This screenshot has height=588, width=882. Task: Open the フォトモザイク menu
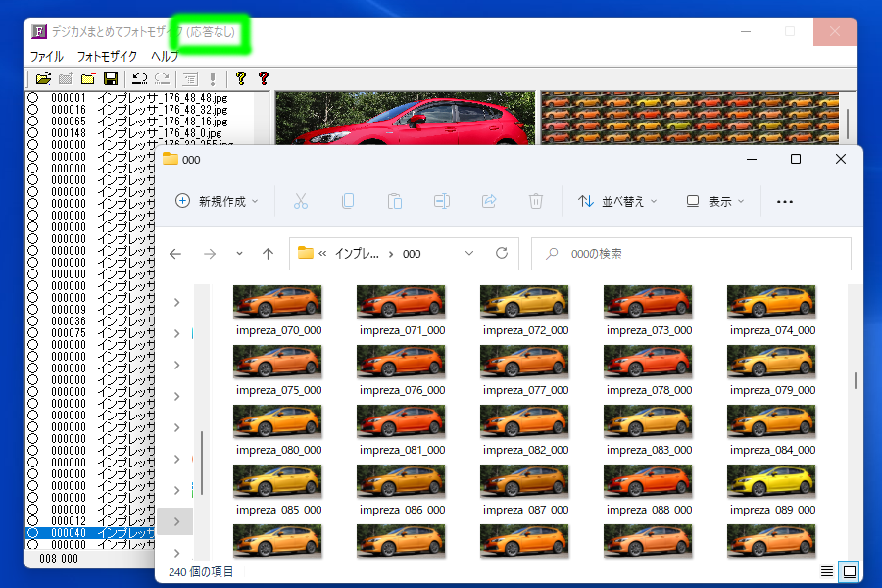107,57
